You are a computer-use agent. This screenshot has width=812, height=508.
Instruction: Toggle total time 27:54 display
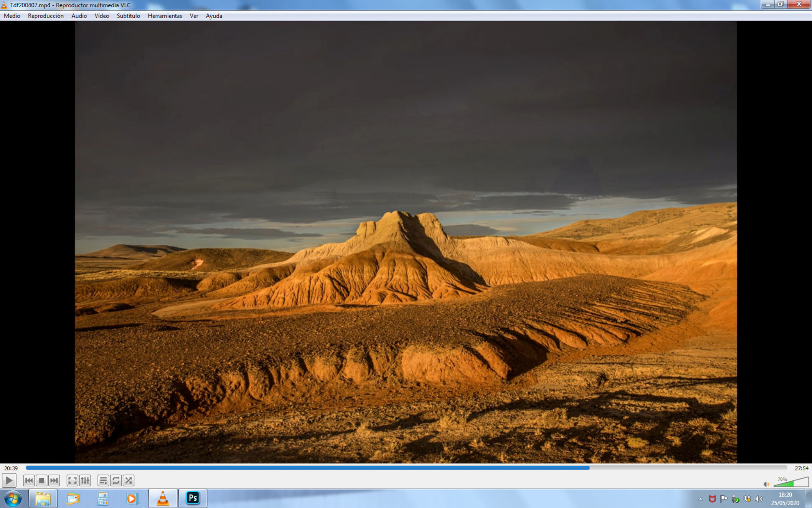(x=801, y=468)
